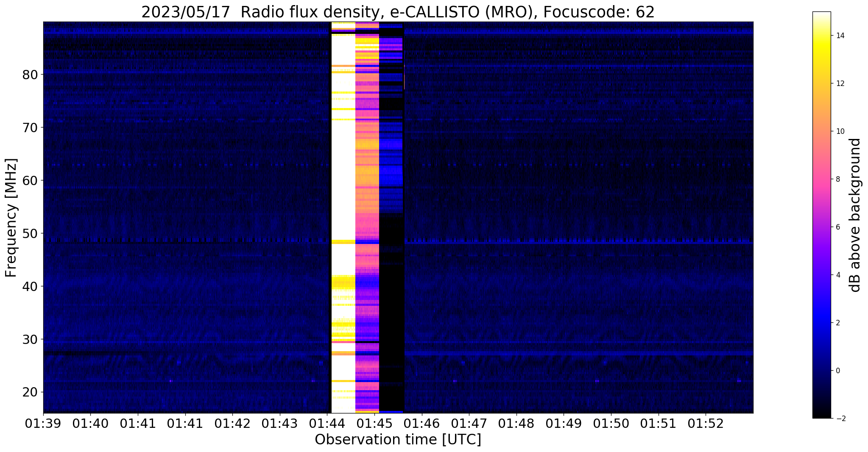Click the 'Frequency [MHz]' y-axis label
The image size is (868, 452).
tap(11, 218)
